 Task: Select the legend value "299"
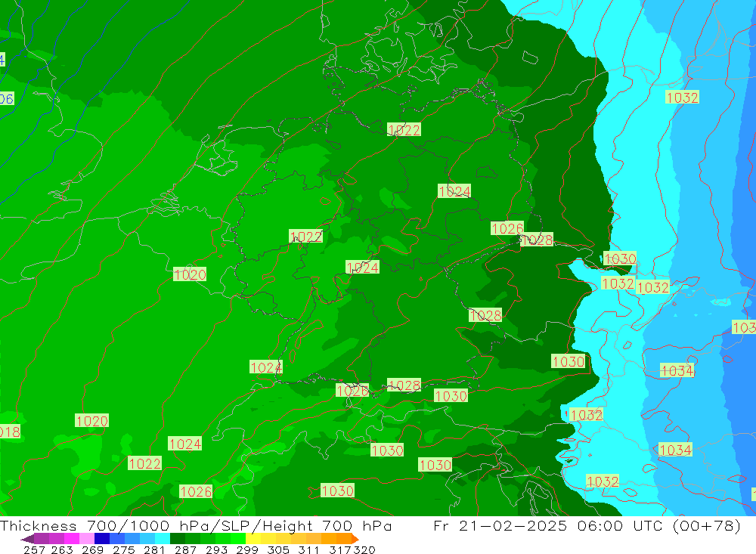tap(247, 549)
